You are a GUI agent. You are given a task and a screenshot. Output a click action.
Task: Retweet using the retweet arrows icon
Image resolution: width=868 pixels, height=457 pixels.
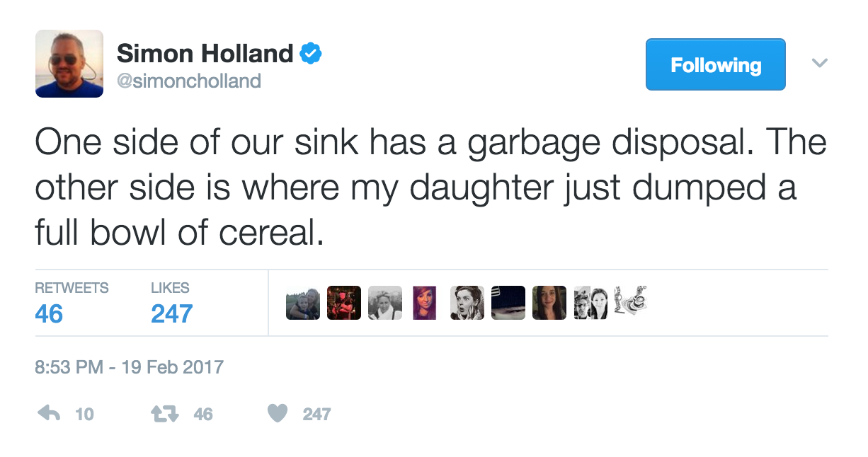[167, 414]
